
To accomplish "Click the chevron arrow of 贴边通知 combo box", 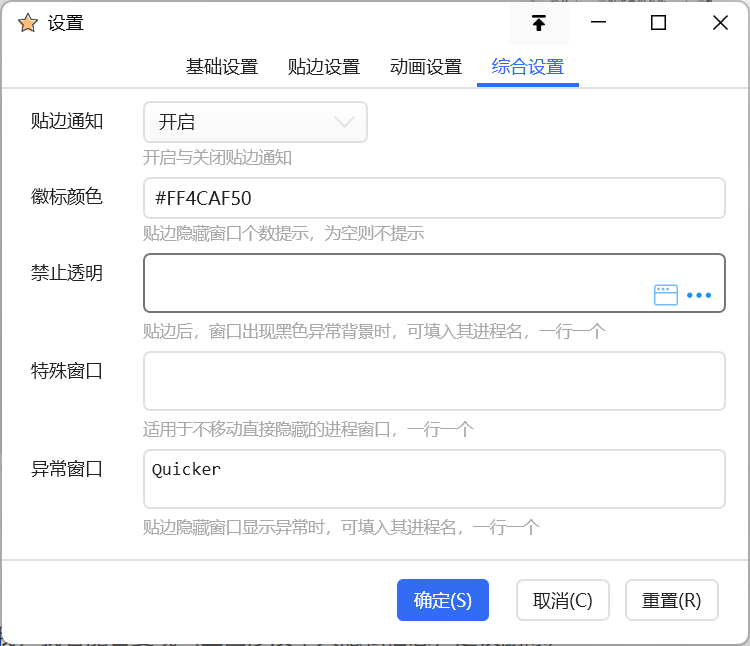I will [x=344, y=122].
